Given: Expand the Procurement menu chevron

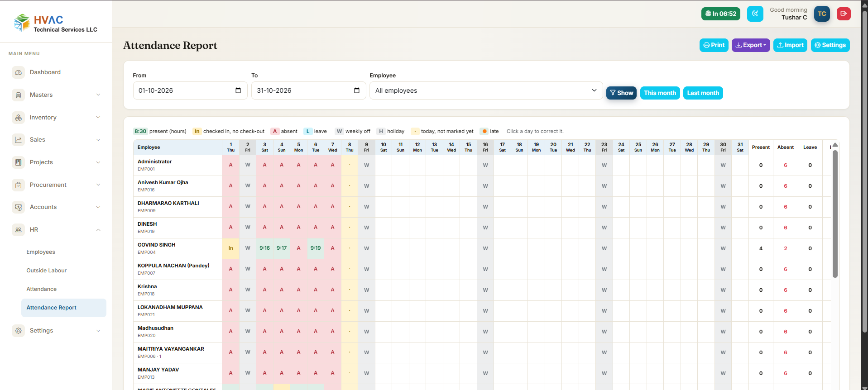Looking at the screenshot, I should (x=98, y=185).
